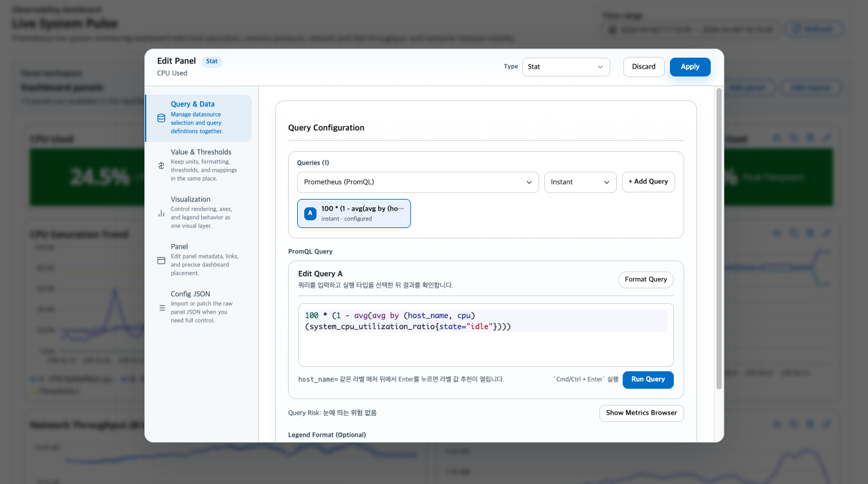868x484 pixels.
Task: Open the Instant query execution dropdown
Action: 579,182
